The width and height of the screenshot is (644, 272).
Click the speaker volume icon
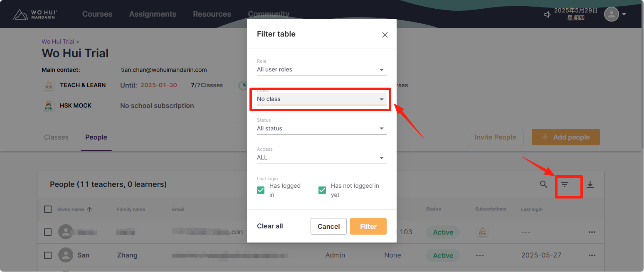click(x=548, y=15)
